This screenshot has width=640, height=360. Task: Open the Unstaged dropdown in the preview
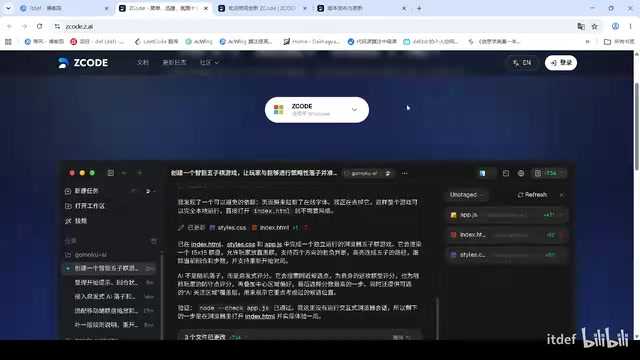click(467, 195)
